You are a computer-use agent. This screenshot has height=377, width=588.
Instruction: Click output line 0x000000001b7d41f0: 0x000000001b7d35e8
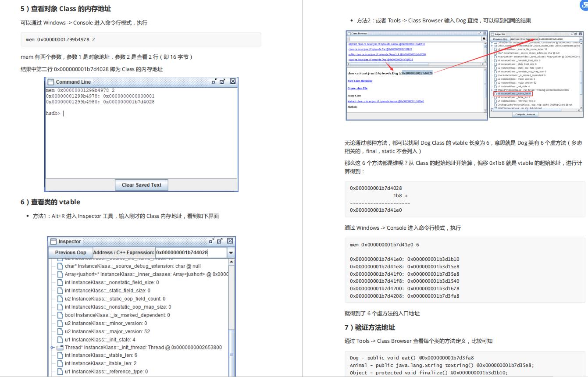click(x=404, y=274)
